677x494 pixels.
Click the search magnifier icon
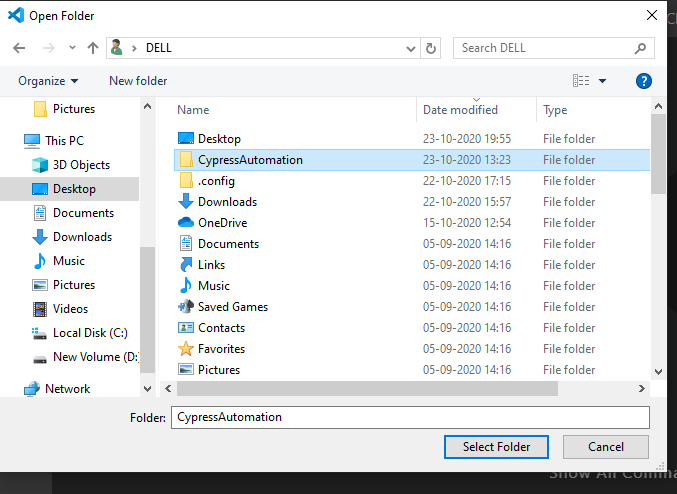pyautogui.click(x=640, y=48)
